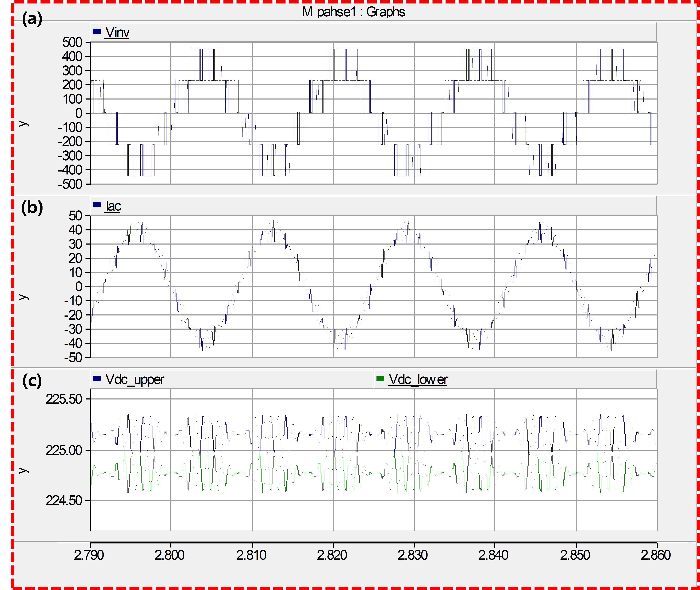Screen dimensions: 700x590
Task: Click the 0 tick on the Iac axis
Action: pos(79,287)
